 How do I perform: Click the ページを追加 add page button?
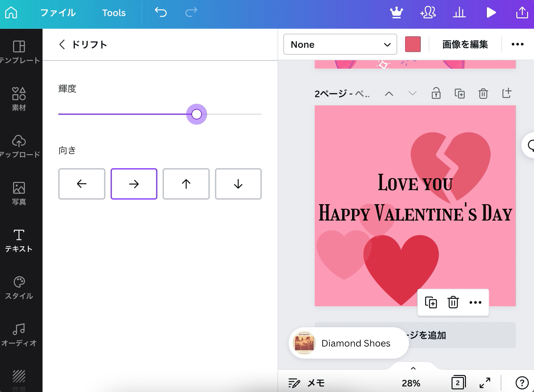(415, 335)
